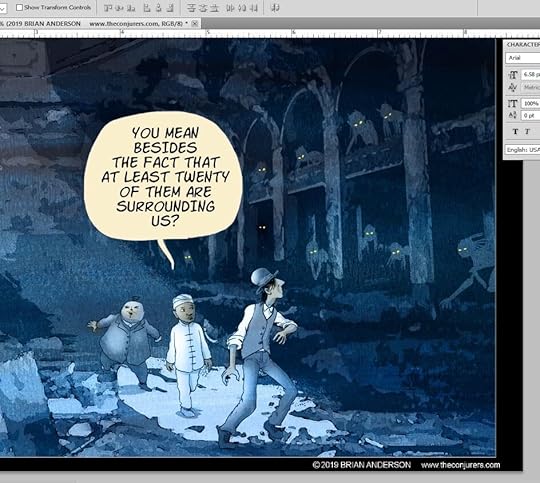Edit the 6.58 pt font size field
The height and width of the screenshot is (483, 540).
click(x=530, y=74)
